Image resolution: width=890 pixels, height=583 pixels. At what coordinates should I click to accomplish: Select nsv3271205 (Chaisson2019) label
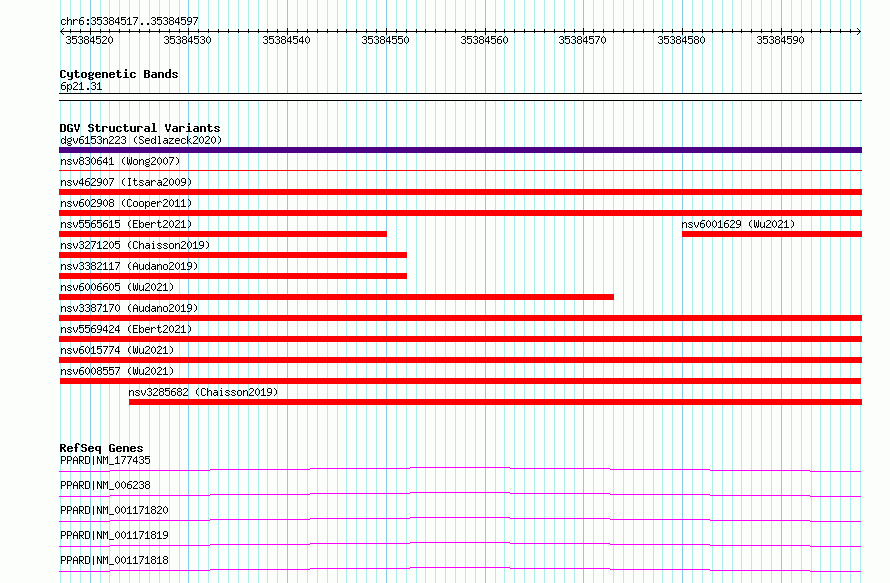(x=135, y=245)
